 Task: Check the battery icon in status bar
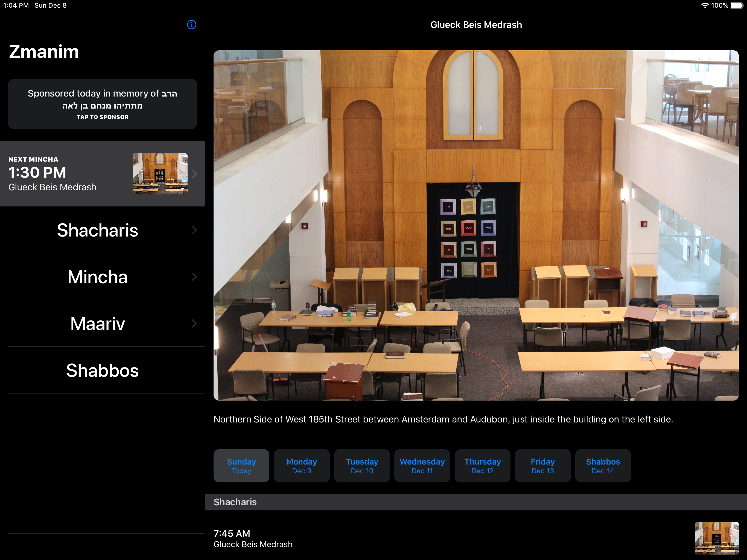(737, 5)
